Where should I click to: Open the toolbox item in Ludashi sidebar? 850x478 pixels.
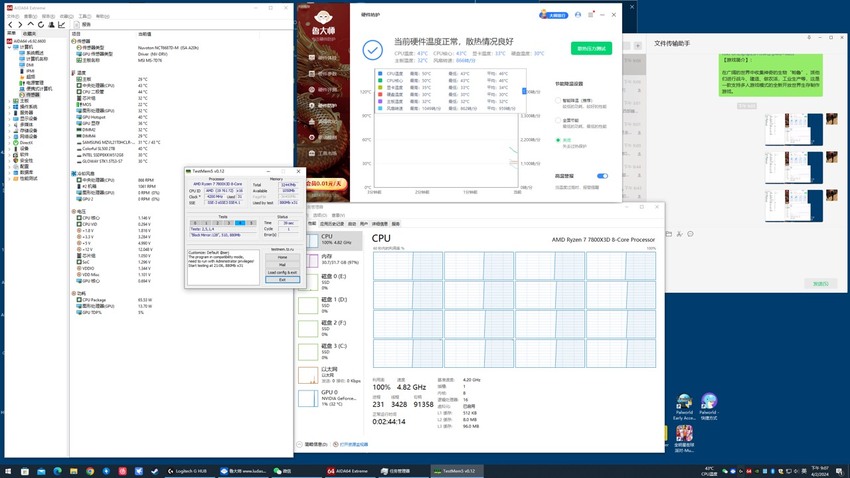324,153
